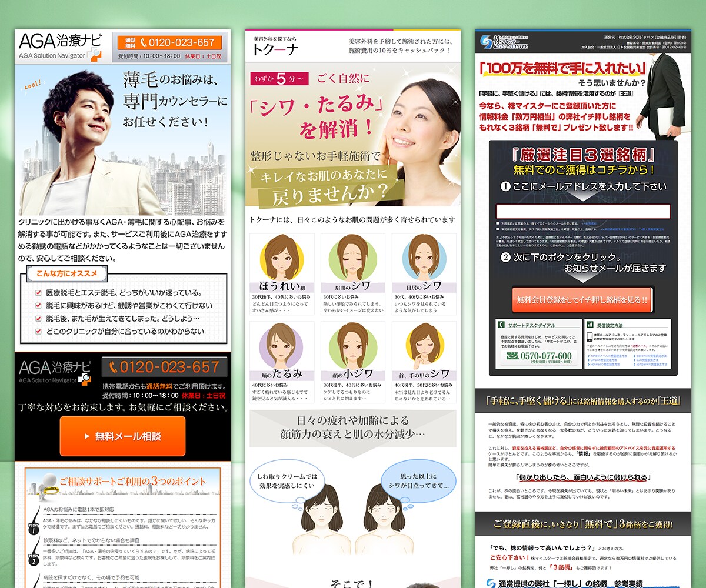Select the ほうれい線 face illustration card
The height and width of the screenshot is (588, 706).
[282, 273]
